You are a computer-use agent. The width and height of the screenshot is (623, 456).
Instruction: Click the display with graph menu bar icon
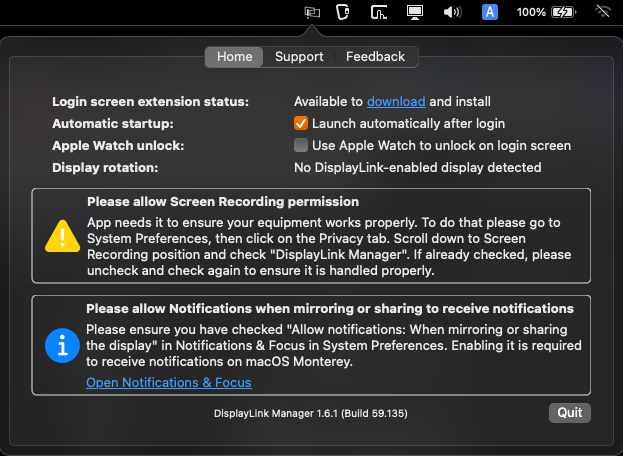[x=379, y=12]
